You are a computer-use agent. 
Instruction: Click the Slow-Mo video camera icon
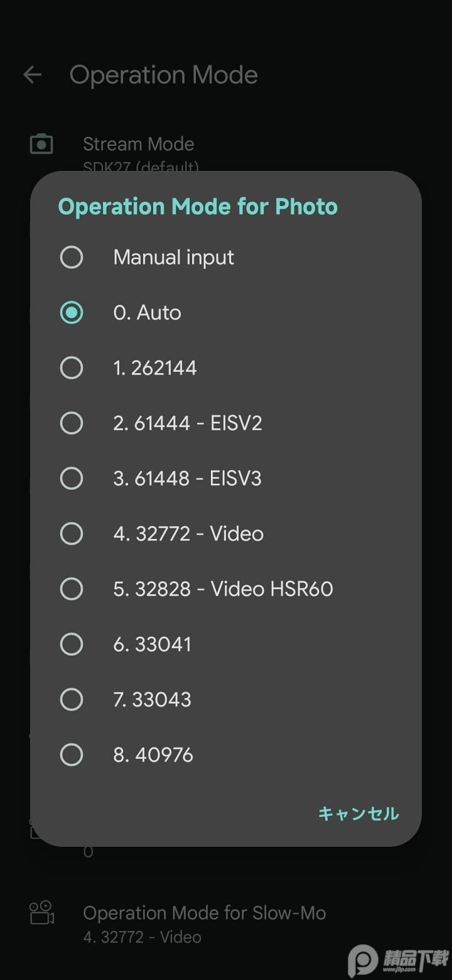coord(41,913)
